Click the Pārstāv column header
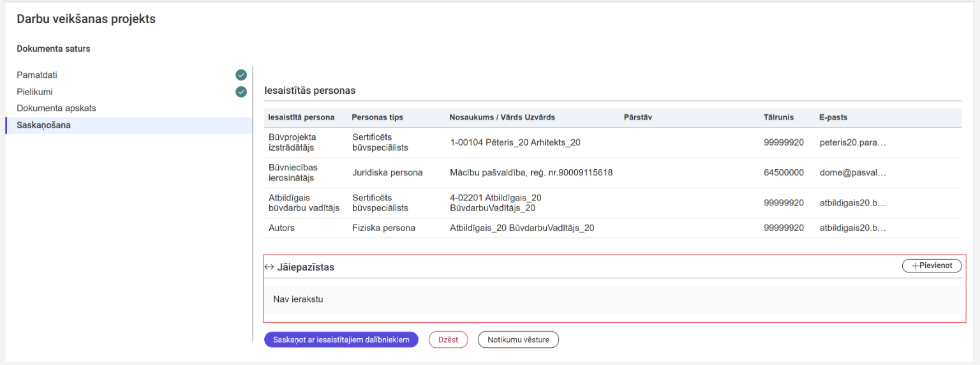The image size is (980, 365). coord(638,117)
